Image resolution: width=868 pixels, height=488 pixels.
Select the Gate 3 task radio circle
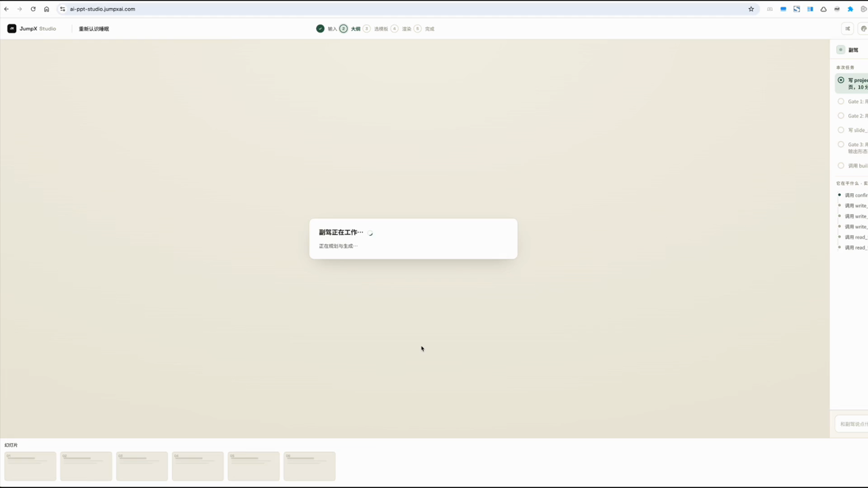click(x=841, y=144)
